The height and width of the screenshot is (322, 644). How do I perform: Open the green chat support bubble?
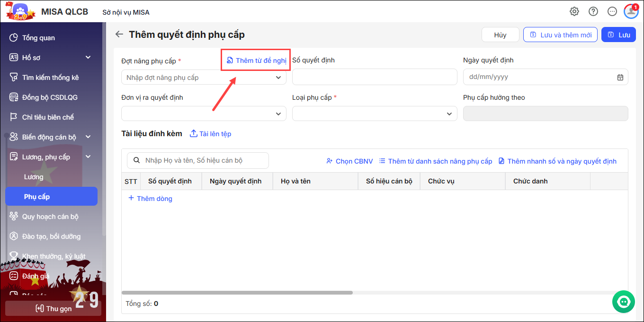623,301
